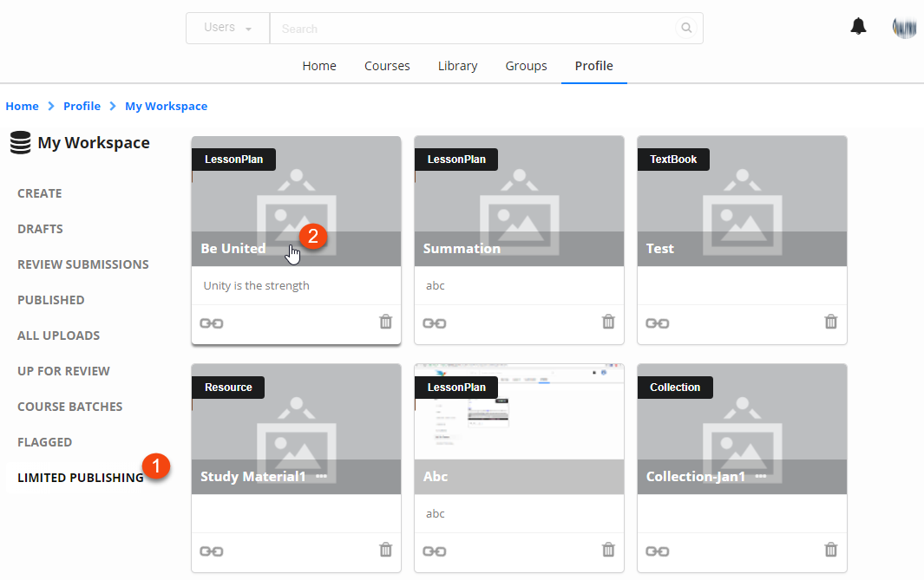Click link icon on Abc card
Image resolution: width=924 pixels, height=580 pixels.
[x=435, y=551]
